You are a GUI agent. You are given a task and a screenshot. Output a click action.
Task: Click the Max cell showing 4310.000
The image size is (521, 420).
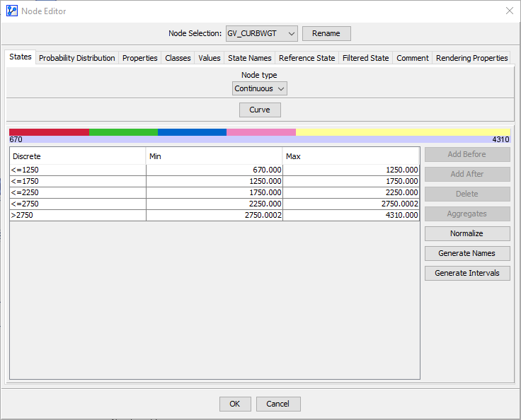click(x=351, y=215)
